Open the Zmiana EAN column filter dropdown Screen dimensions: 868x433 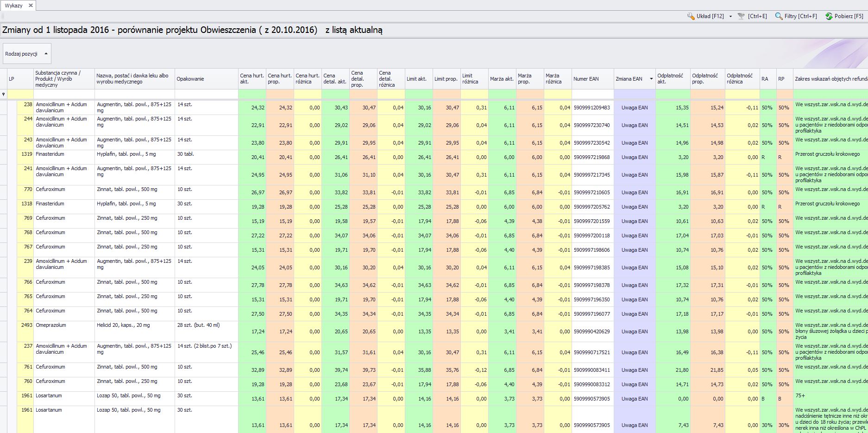point(651,79)
